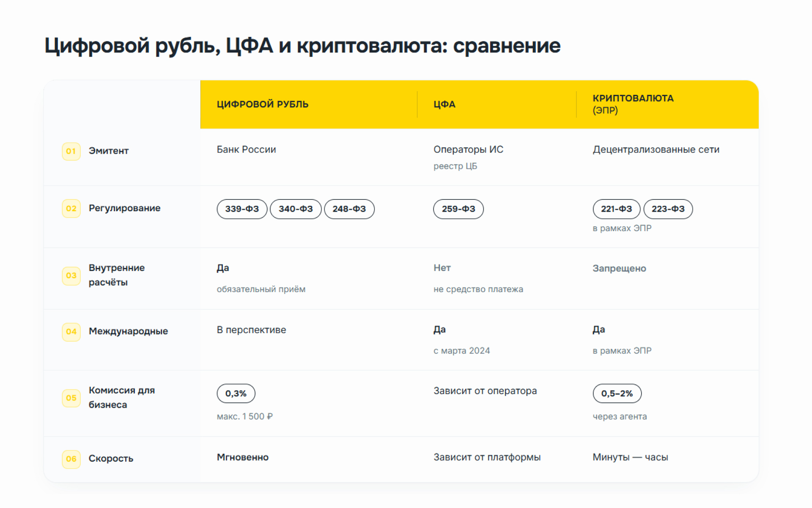Click Да in the Криптовалюта Международные cell

(599, 330)
